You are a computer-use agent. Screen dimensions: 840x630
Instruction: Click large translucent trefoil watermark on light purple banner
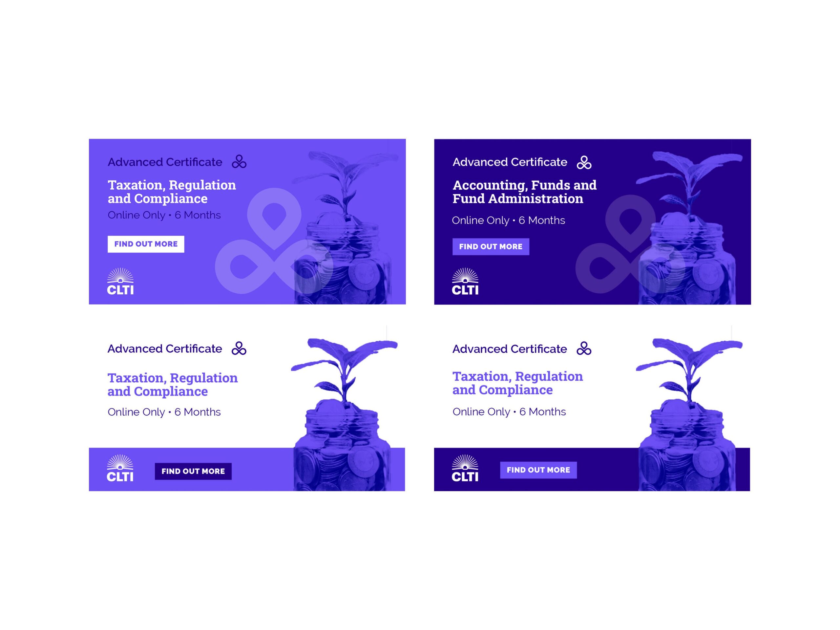click(274, 241)
